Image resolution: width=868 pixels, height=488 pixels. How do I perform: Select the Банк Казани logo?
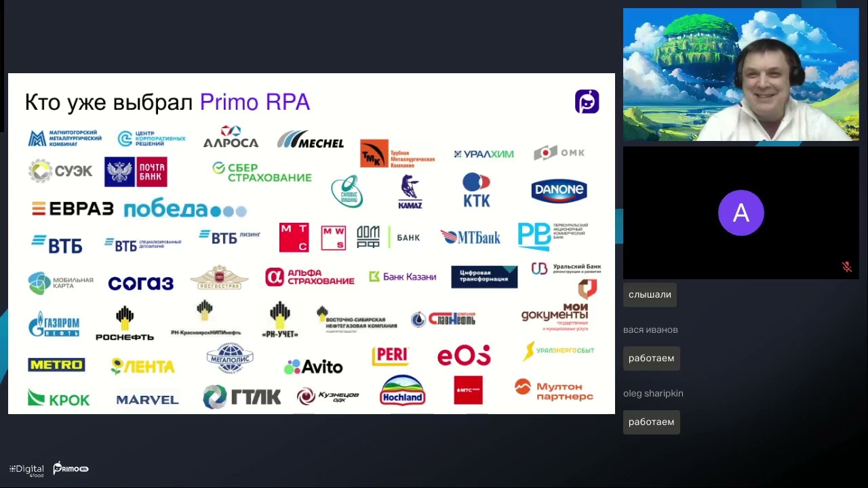pos(403,277)
